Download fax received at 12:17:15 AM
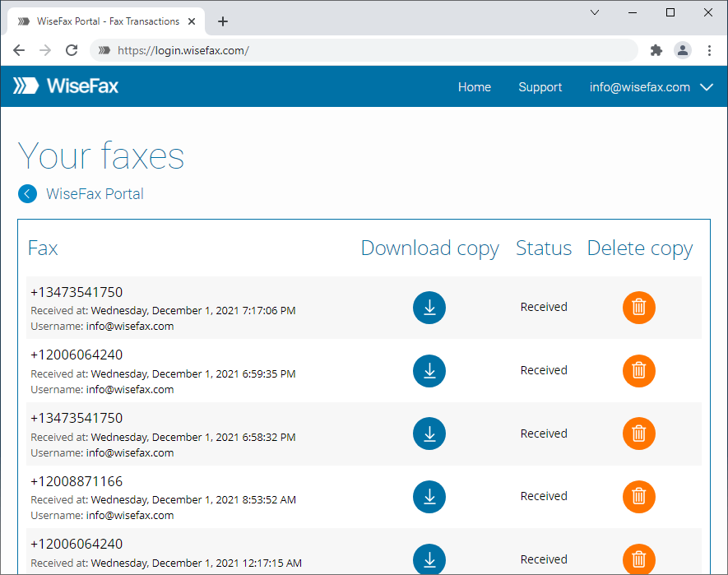 tap(429, 559)
